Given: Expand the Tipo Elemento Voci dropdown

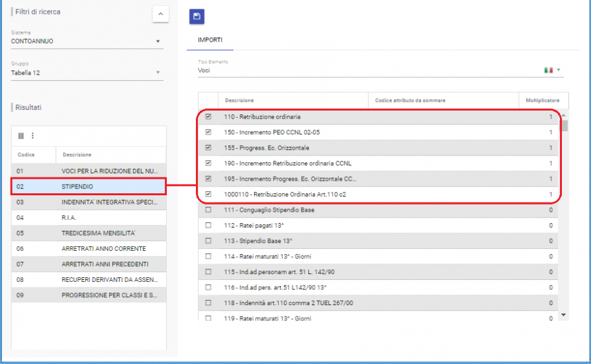Looking at the screenshot, I should tap(559, 70).
